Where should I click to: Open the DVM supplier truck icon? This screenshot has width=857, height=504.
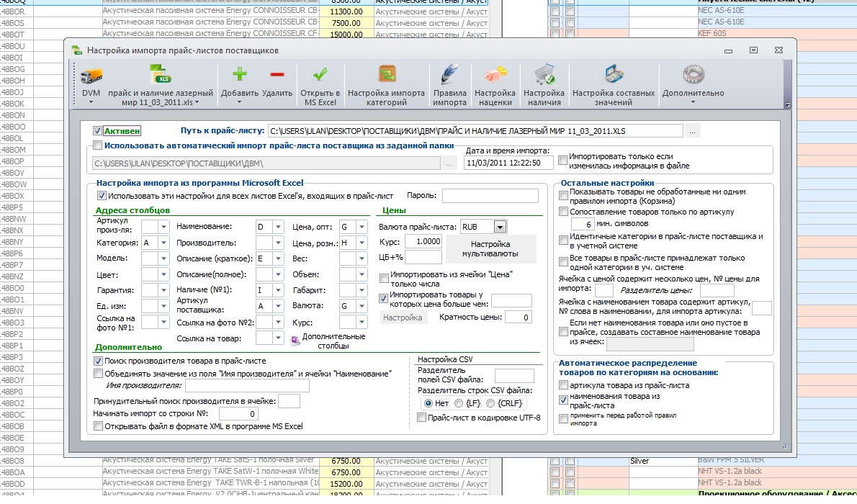pos(91,76)
